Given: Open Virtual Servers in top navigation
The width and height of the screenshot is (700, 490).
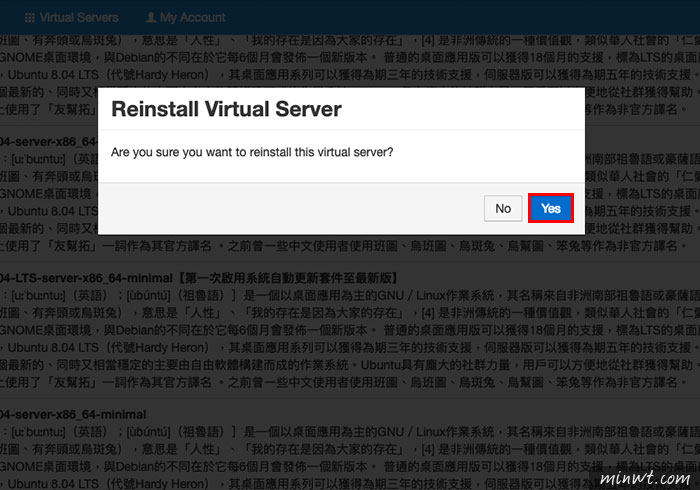Looking at the screenshot, I should coord(71,17).
